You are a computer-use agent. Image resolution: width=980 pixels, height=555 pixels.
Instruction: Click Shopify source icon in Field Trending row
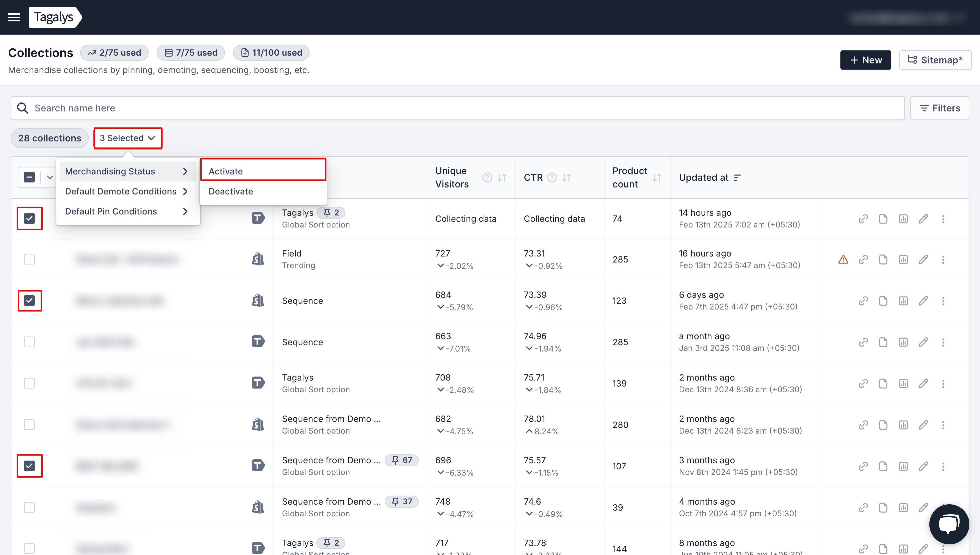258,259
